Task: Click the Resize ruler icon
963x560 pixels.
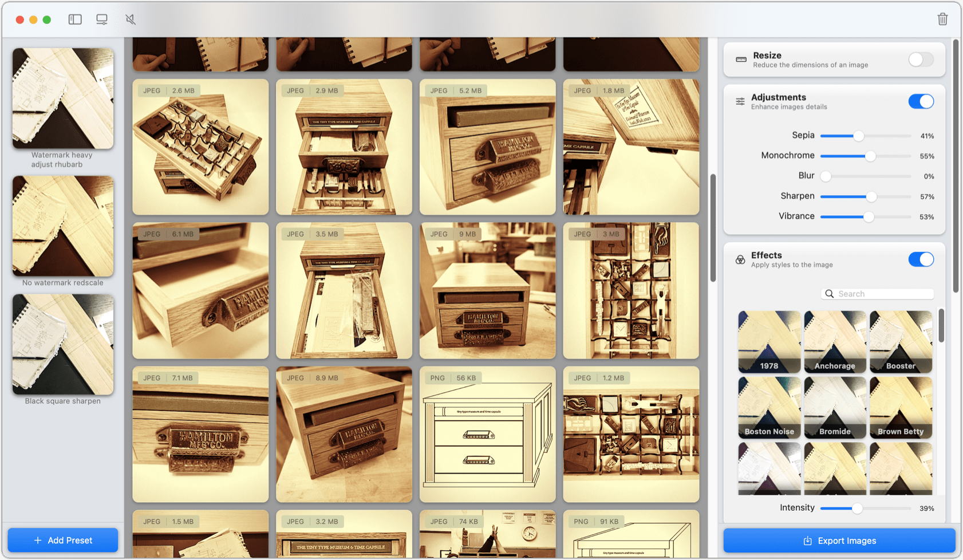Action: click(741, 60)
